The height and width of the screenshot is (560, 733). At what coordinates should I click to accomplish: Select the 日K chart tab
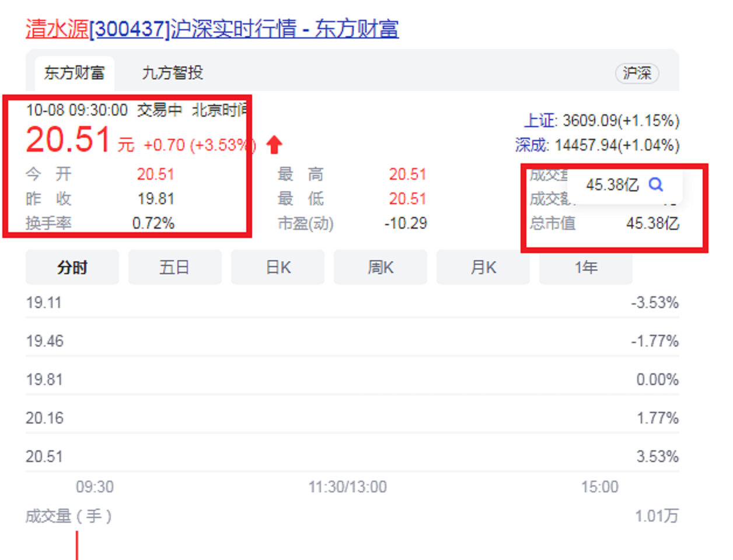pos(278,267)
